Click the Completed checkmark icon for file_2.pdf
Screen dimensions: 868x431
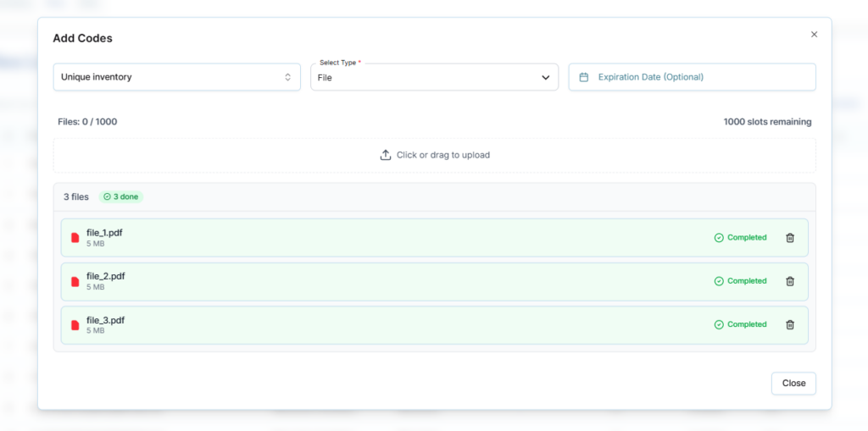(719, 281)
